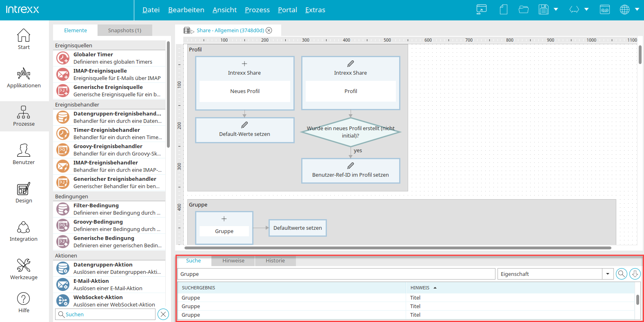Click the elements list vertical scrollbar
The image size is (644, 322).
(x=169, y=94)
